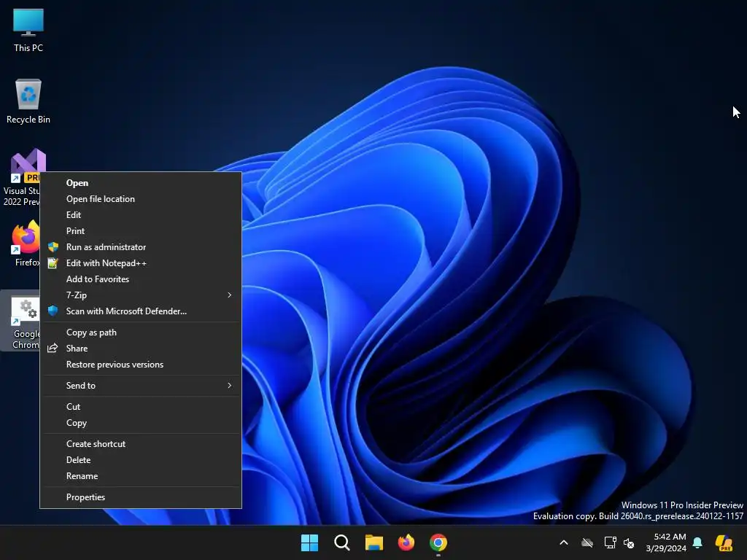
Task: Click the shield icon beside Run as administrator
Action: 53,246
